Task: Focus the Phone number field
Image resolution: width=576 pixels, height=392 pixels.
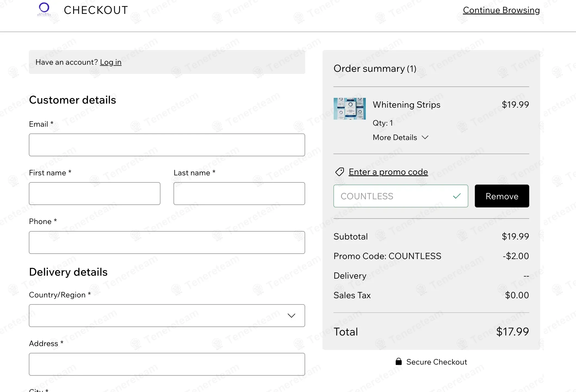Action: tap(167, 242)
